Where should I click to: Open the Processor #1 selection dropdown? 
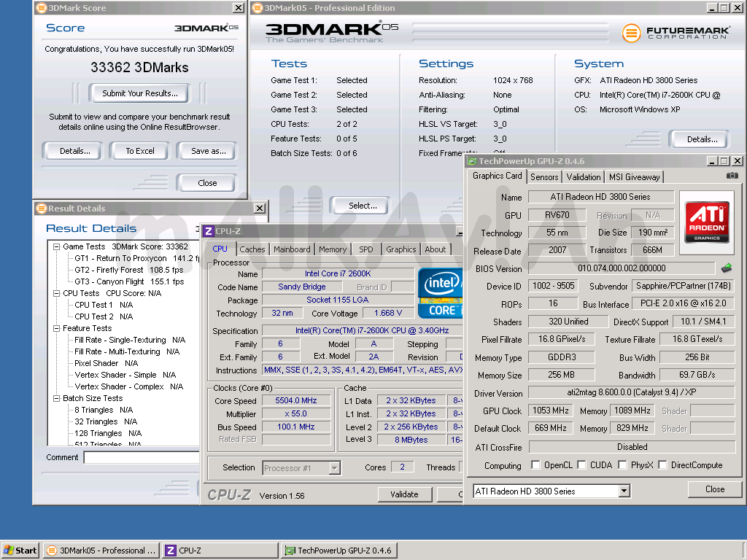pos(334,468)
